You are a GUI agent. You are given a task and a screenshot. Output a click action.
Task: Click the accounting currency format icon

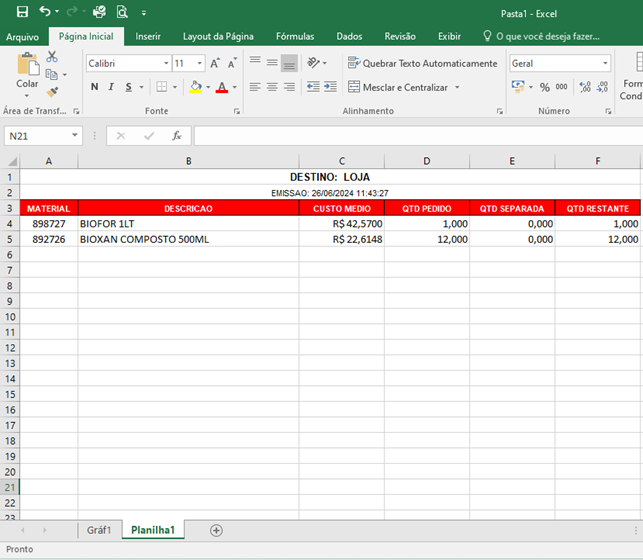point(518,87)
